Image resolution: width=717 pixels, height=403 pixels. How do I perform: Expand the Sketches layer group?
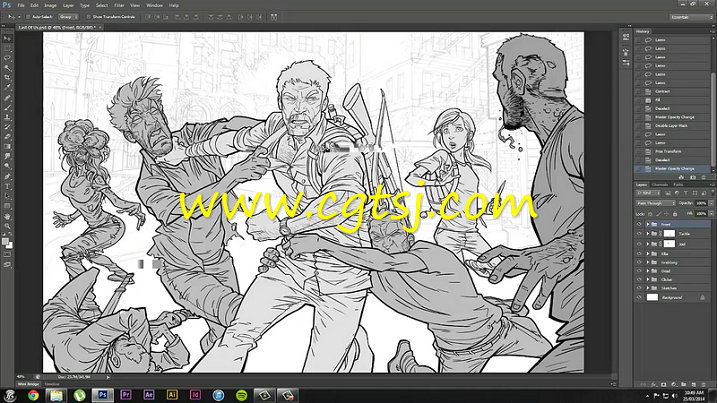[647, 288]
